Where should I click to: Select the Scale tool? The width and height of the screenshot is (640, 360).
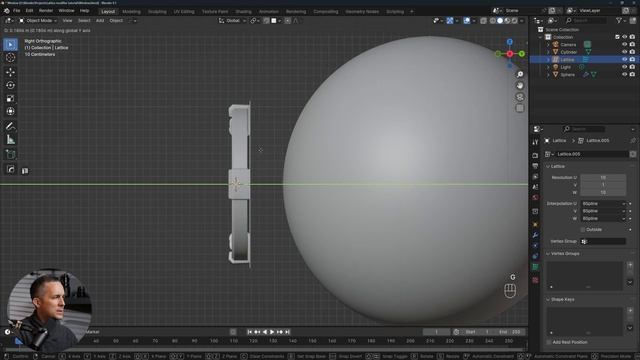tap(11, 98)
